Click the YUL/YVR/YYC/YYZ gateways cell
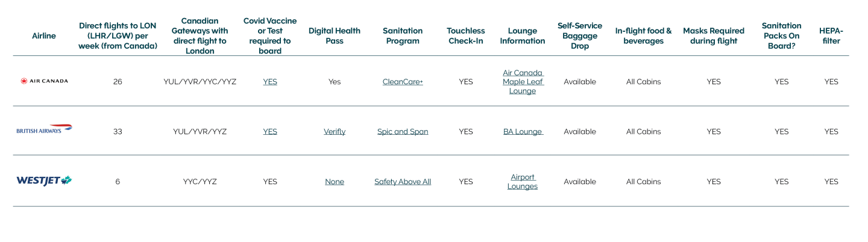This screenshot has width=868, height=242. (200, 82)
